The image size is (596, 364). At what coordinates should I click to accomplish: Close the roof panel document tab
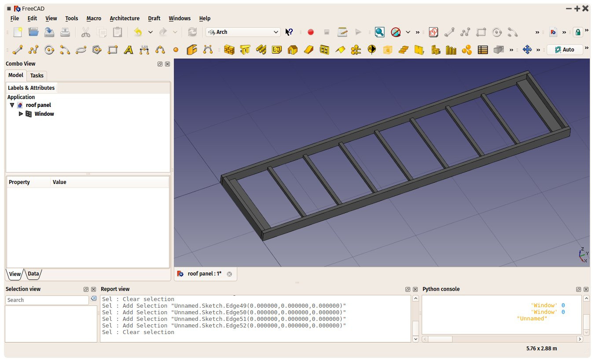click(x=229, y=274)
